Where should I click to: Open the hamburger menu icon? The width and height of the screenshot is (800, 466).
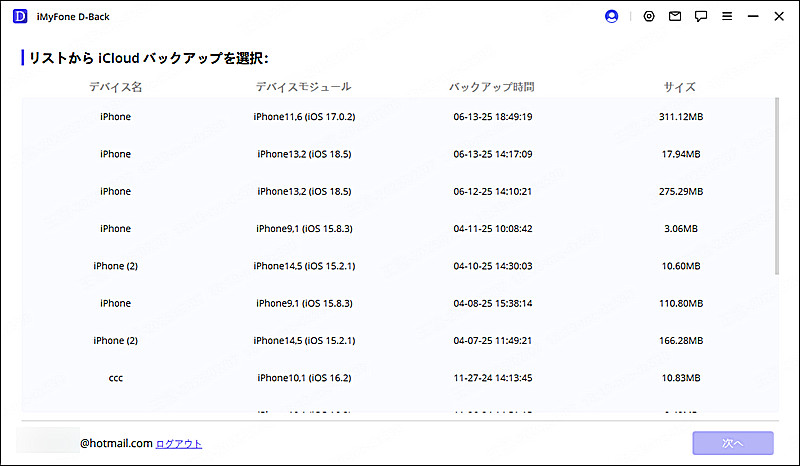point(727,16)
